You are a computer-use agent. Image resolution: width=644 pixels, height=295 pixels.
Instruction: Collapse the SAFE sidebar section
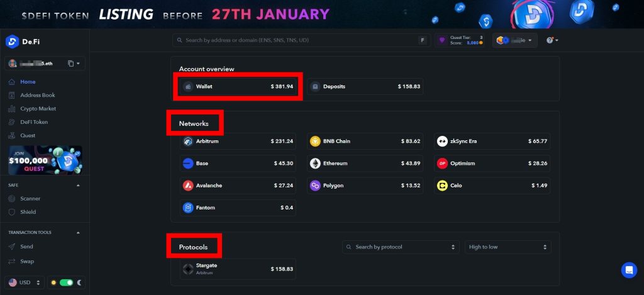click(x=78, y=186)
